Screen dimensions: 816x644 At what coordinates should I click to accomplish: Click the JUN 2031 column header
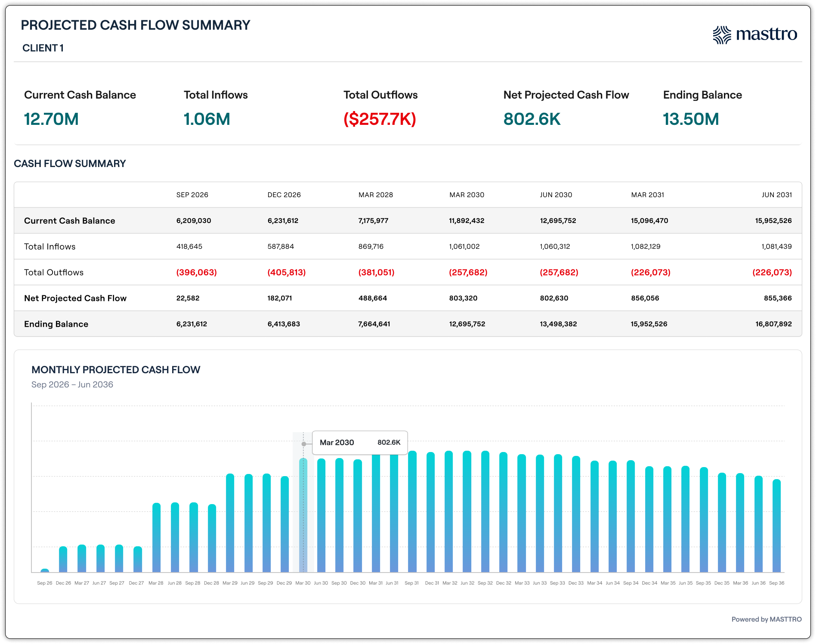[x=776, y=195]
